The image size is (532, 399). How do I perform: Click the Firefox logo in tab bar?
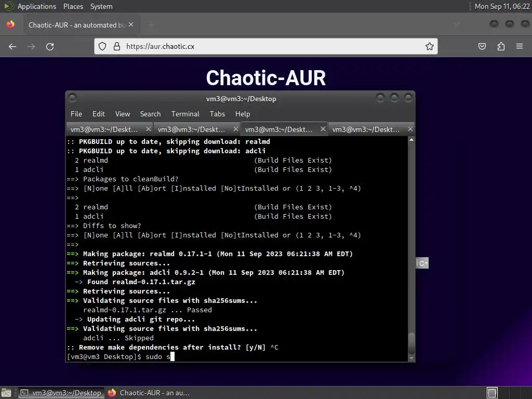10,24
